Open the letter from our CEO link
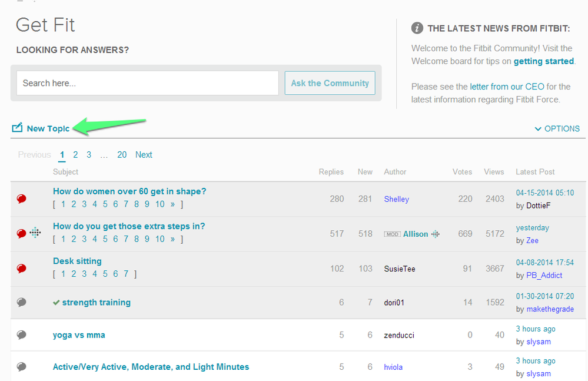The width and height of the screenshot is (588, 381). 507,87
